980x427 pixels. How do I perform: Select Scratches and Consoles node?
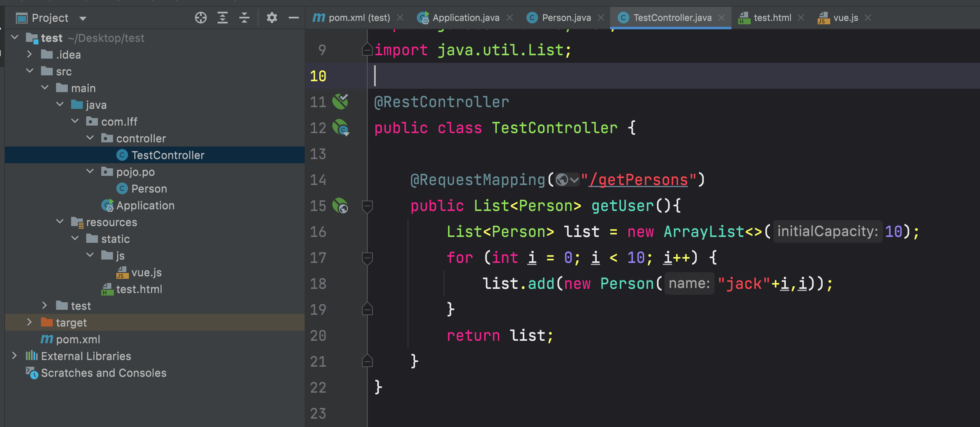point(155,373)
